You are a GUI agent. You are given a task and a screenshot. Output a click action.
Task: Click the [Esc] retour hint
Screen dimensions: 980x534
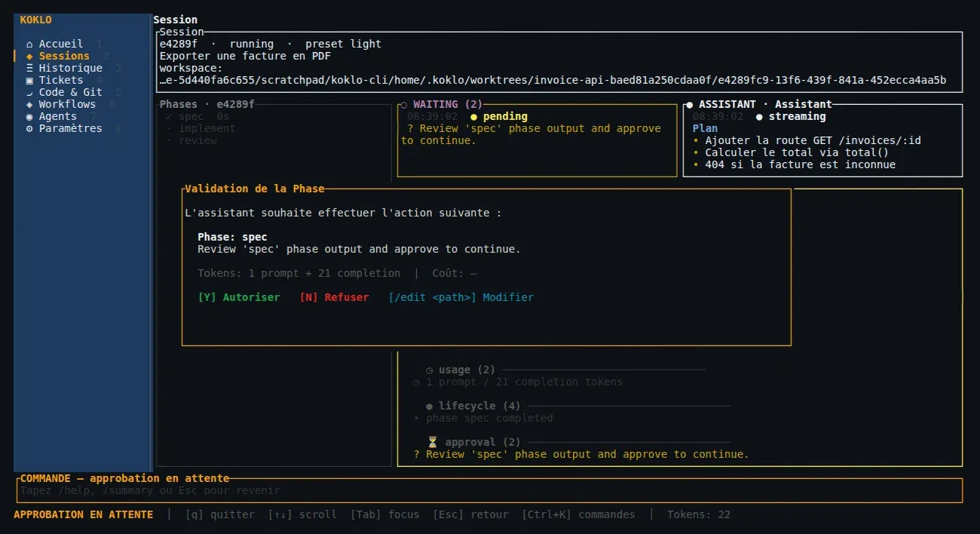470,514
